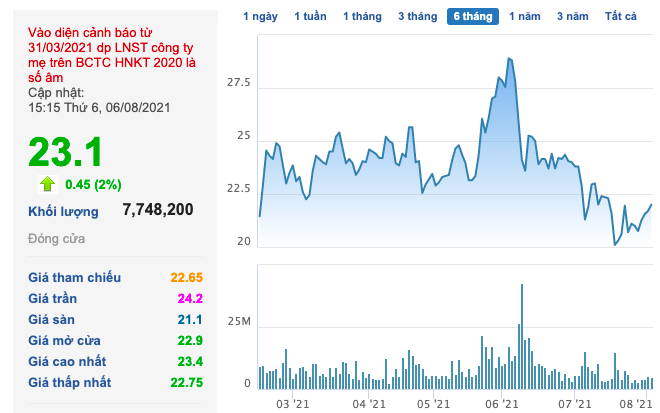The image size is (660, 413).
Task: Switch chart to 1 năm range
Action: (526, 17)
